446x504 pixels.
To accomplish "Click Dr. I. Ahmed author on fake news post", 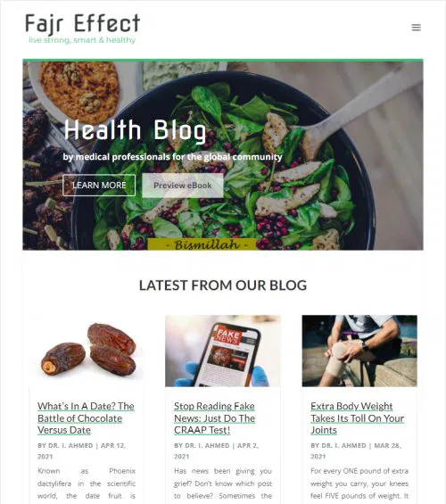I will coord(207,445).
